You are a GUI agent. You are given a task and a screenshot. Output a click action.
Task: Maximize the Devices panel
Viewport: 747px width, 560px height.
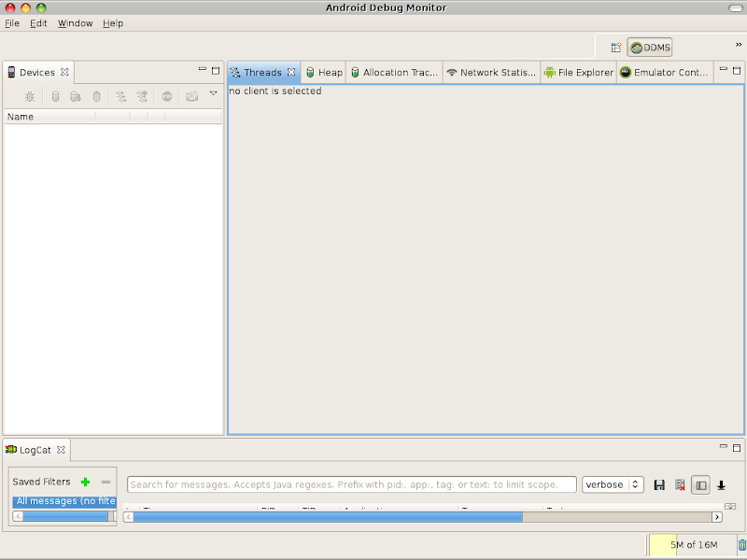pyautogui.click(x=216, y=71)
